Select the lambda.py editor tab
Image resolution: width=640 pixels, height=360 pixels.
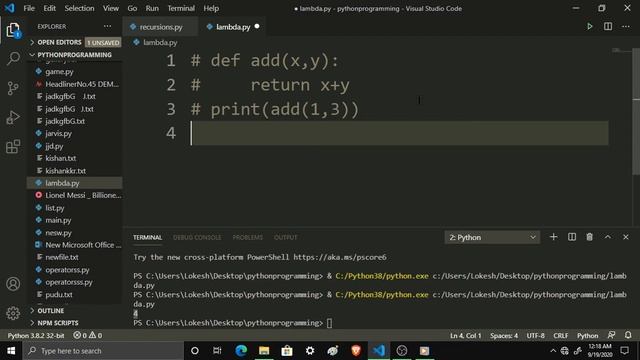[x=233, y=27]
